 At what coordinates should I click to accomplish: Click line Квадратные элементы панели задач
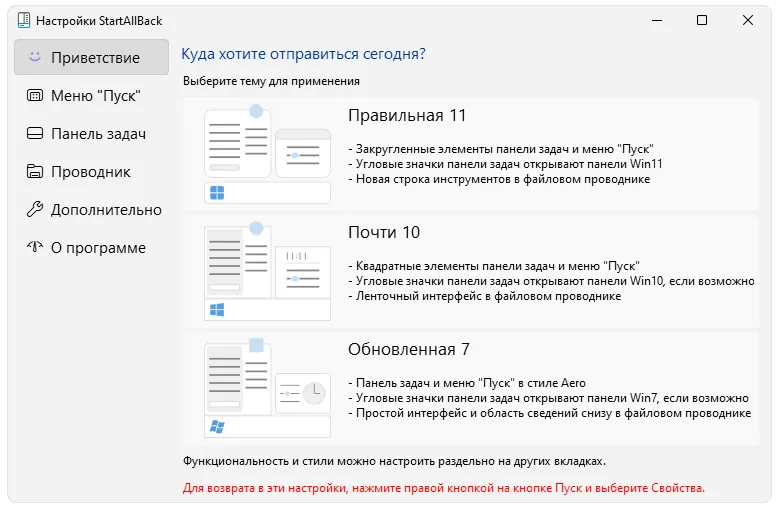pyautogui.click(x=494, y=266)
